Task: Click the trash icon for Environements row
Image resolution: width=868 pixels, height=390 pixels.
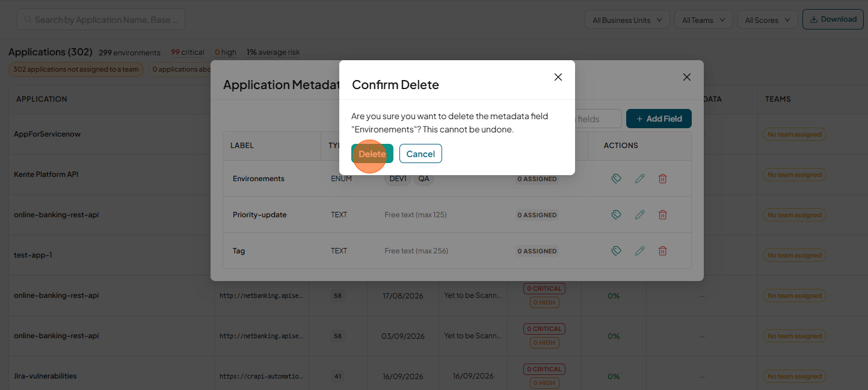Action: tap(662, 179)
